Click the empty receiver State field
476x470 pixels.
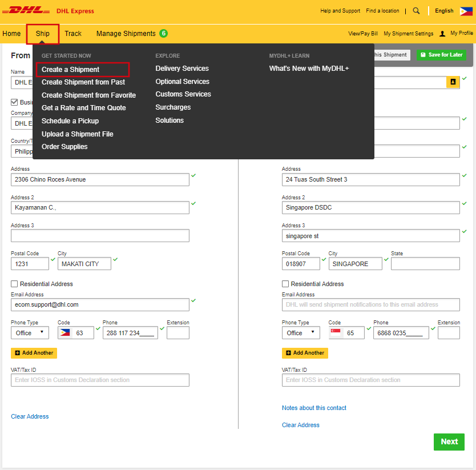(425, 264)
